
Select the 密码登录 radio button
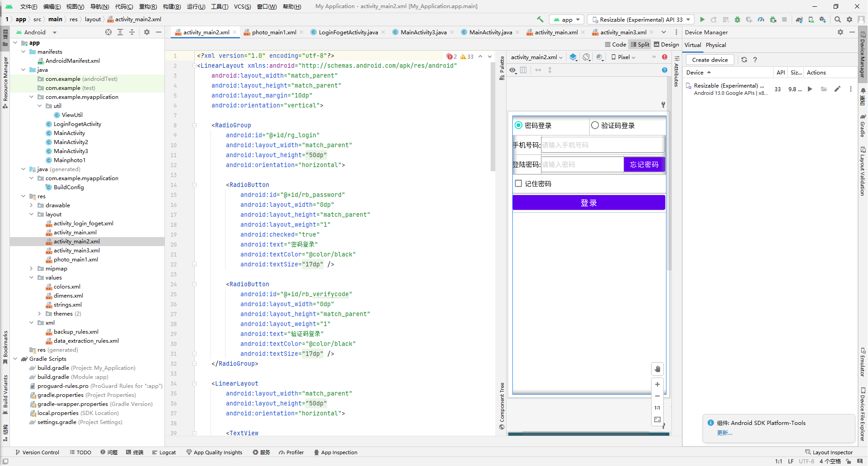point(519,126)
